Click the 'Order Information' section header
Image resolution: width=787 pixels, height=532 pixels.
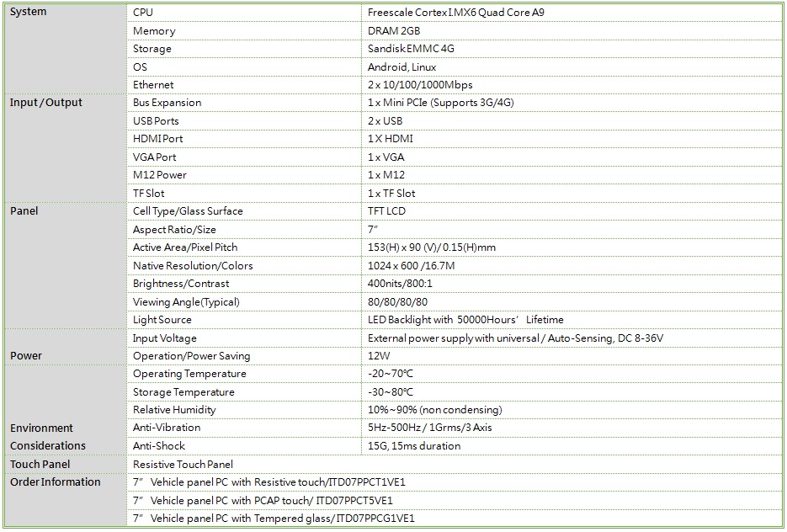pyautogui.click(x=56, y=481)
